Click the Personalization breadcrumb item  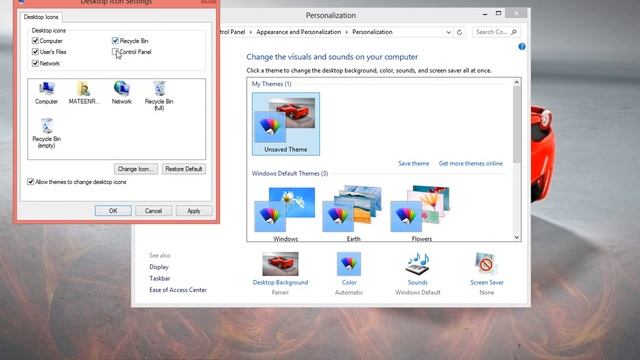pos(372,32)
